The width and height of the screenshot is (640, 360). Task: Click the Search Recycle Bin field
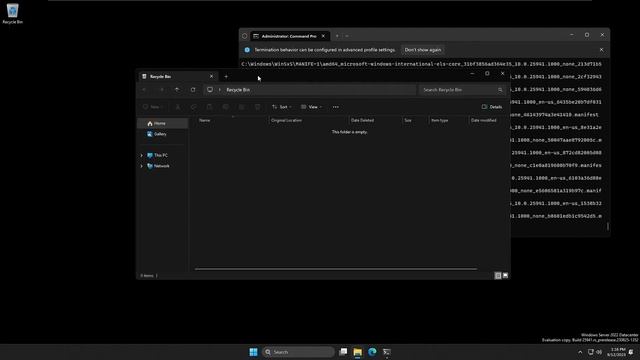pyautogui.click(x=463, y=90)
